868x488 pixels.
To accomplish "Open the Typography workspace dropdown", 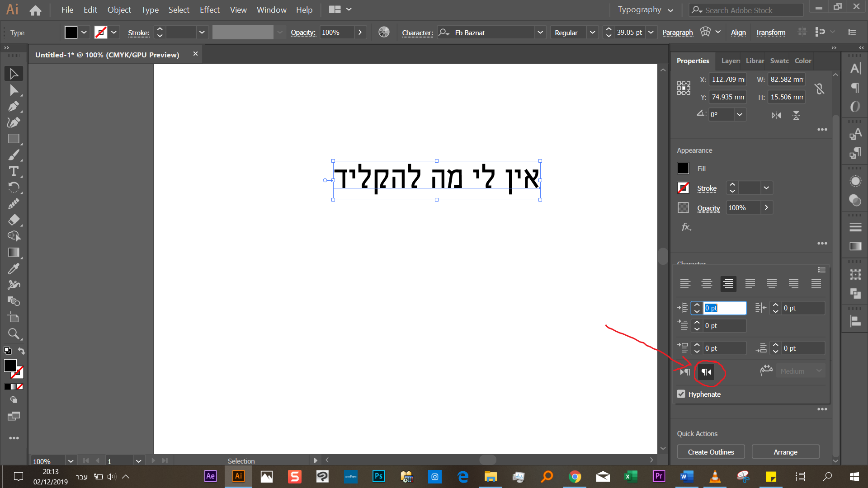I will tap(671, 9).
